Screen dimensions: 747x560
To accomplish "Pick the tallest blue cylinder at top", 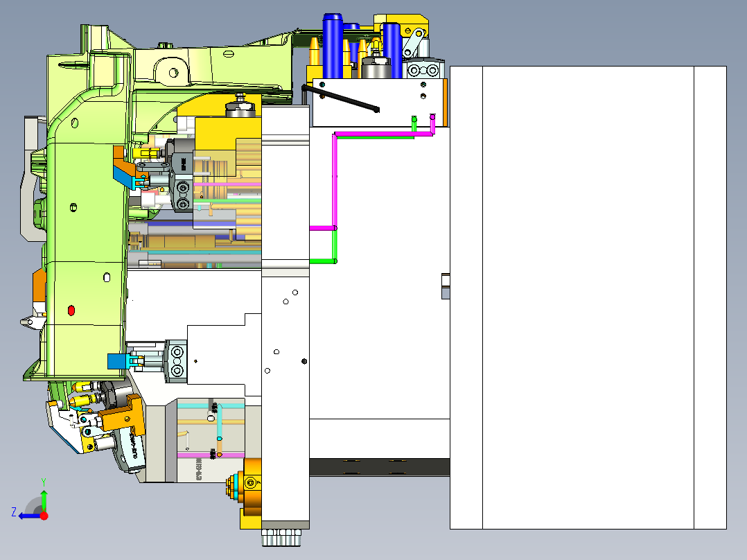I will [x=333, y=46].
